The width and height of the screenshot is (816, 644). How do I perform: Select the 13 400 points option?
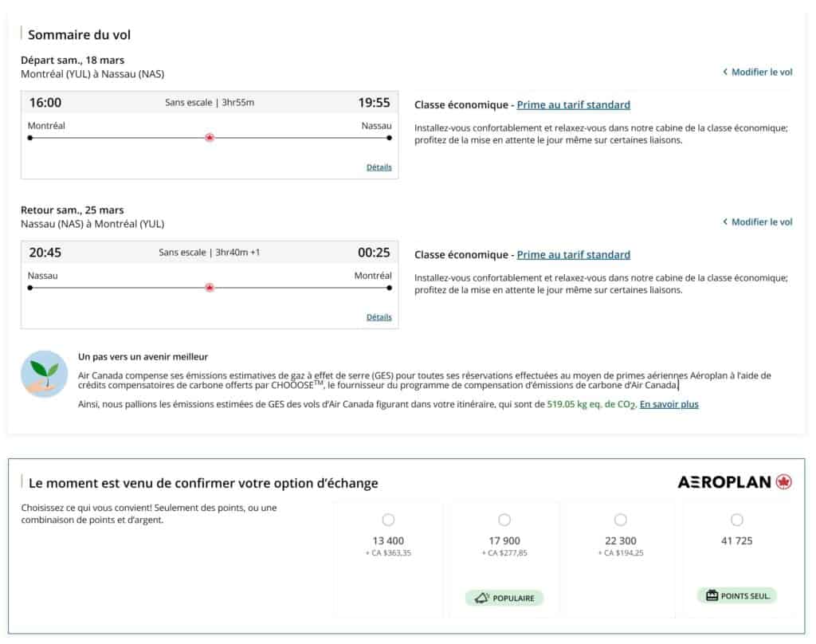pos(388,520)
